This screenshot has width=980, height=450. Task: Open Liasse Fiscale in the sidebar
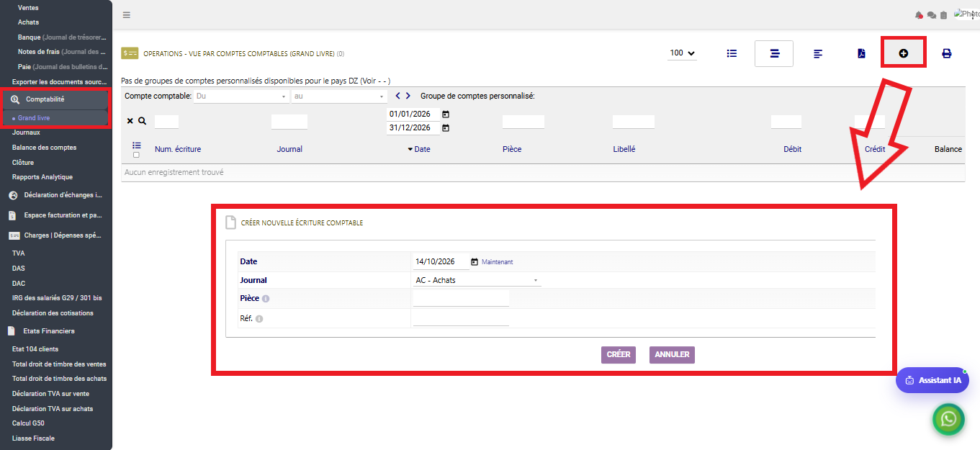33,438
